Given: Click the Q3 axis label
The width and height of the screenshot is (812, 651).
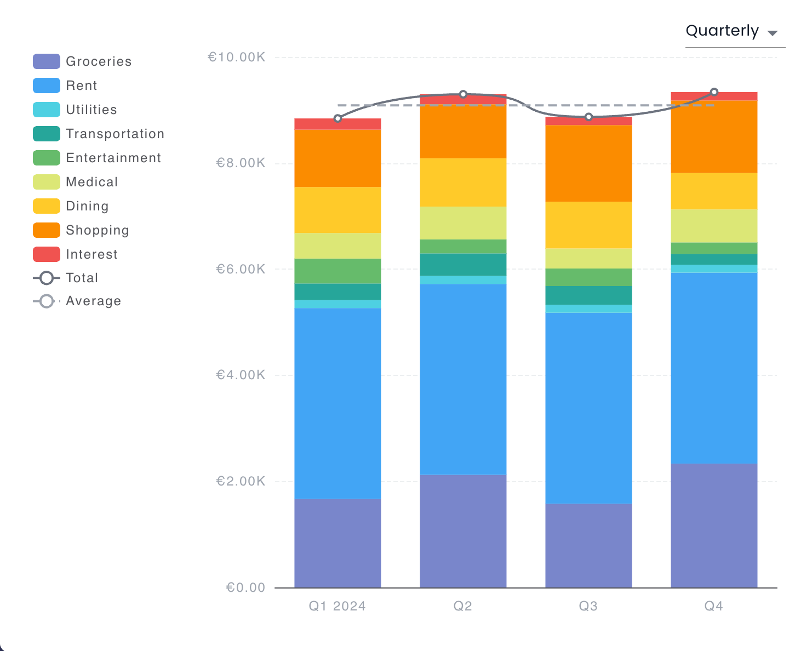Looking at the screenshot, I should [588, 606].
